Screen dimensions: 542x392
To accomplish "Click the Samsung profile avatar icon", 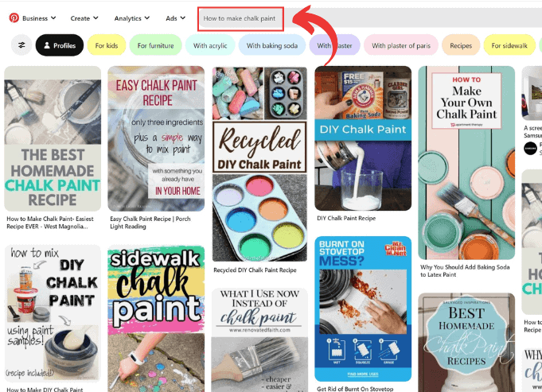I will coord(530,148).
